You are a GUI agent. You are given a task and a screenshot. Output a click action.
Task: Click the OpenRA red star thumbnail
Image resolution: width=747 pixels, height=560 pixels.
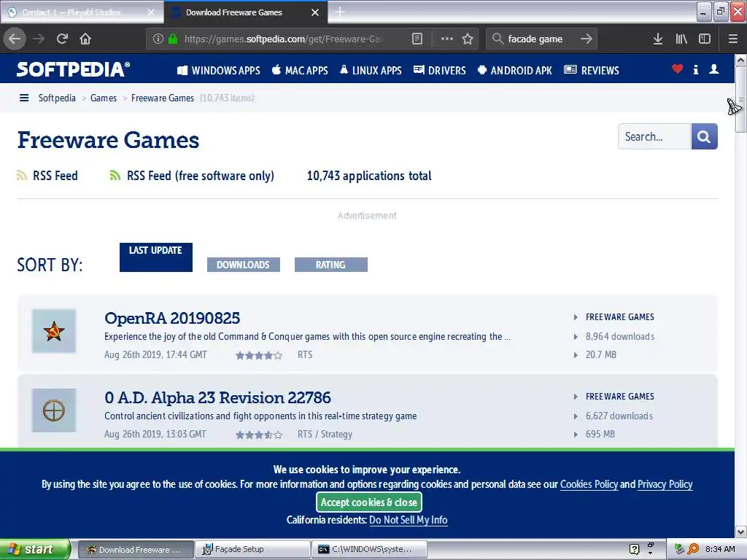pyautogui.click(x=54, y=331)
